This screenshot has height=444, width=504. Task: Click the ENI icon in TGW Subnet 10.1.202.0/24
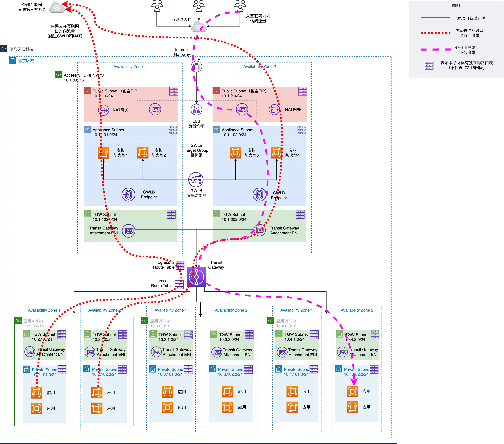260,230
